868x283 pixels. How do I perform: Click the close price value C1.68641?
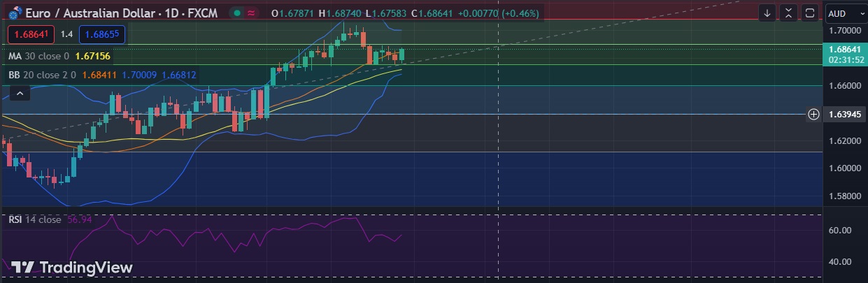pos(433,13)
